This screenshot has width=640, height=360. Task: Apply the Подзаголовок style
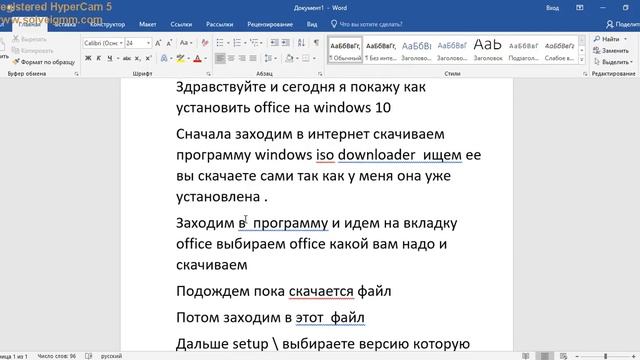point(523,51)
